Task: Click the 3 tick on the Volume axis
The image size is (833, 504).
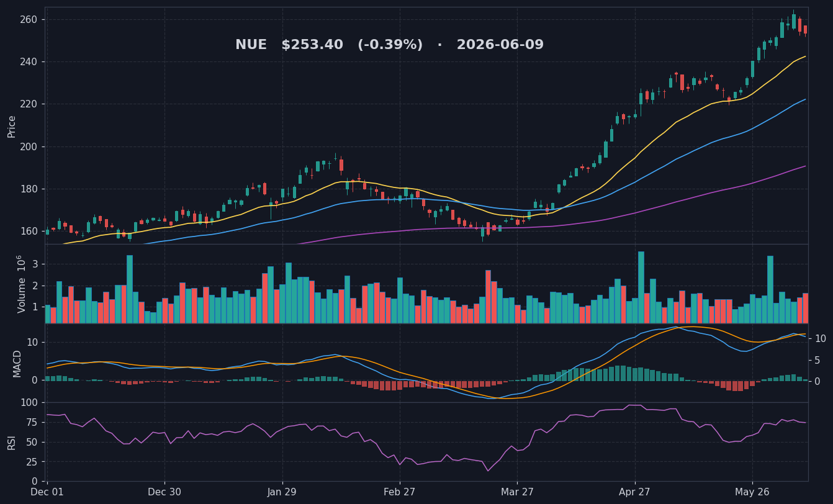Action: click(x=35, y=264)
